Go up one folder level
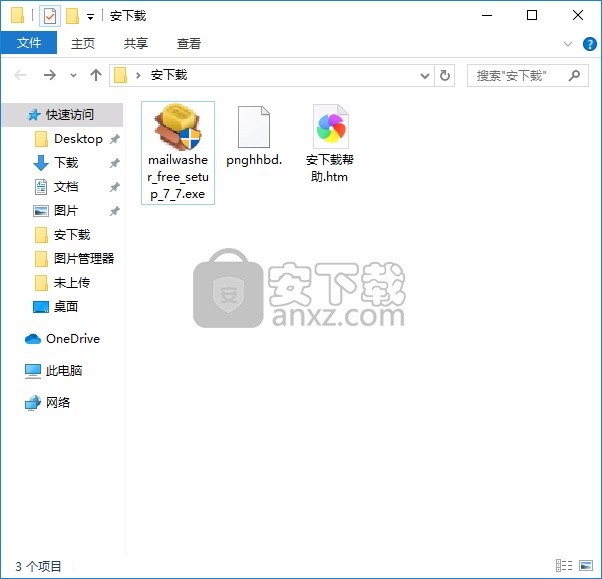Screen dimensions: 602x579 click(96, 75)
